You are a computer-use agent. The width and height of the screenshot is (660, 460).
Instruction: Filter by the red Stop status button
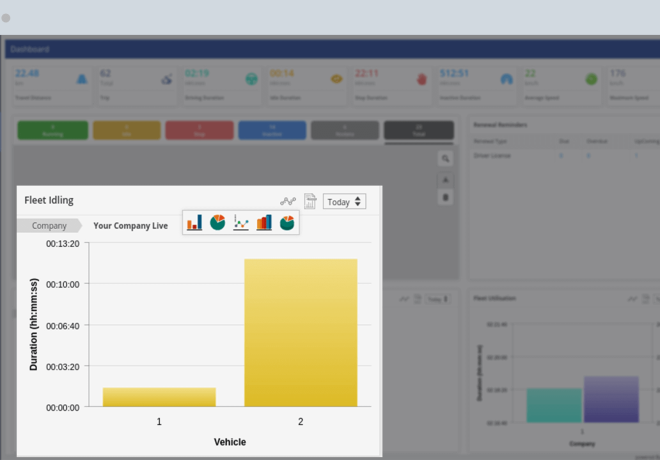pos(199,130)
